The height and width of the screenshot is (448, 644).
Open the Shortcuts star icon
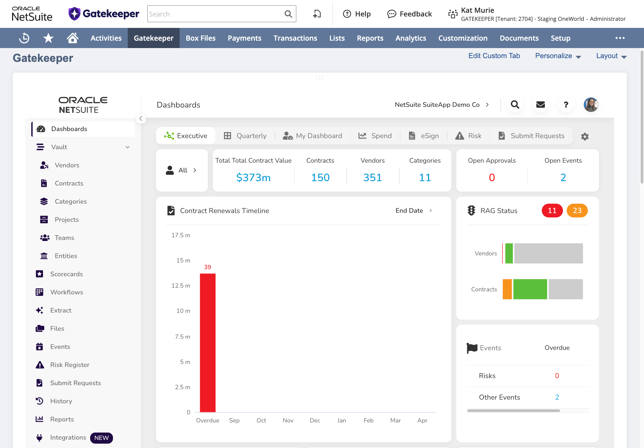[x=48, y=38]
